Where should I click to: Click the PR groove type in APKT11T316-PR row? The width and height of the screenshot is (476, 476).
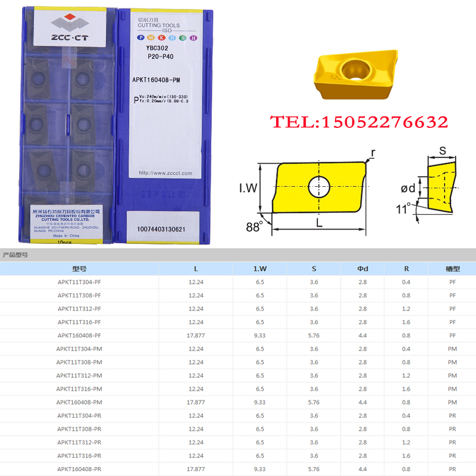[x=452, y=456]
